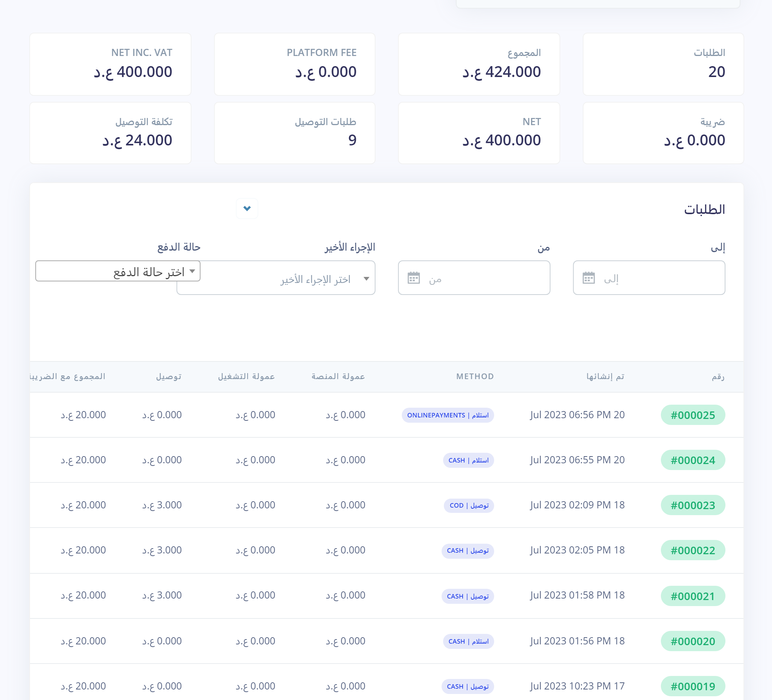772x700 pixels.
Task: Click the PLATFORM FEE summary card
Action: (x=294, y=64)
